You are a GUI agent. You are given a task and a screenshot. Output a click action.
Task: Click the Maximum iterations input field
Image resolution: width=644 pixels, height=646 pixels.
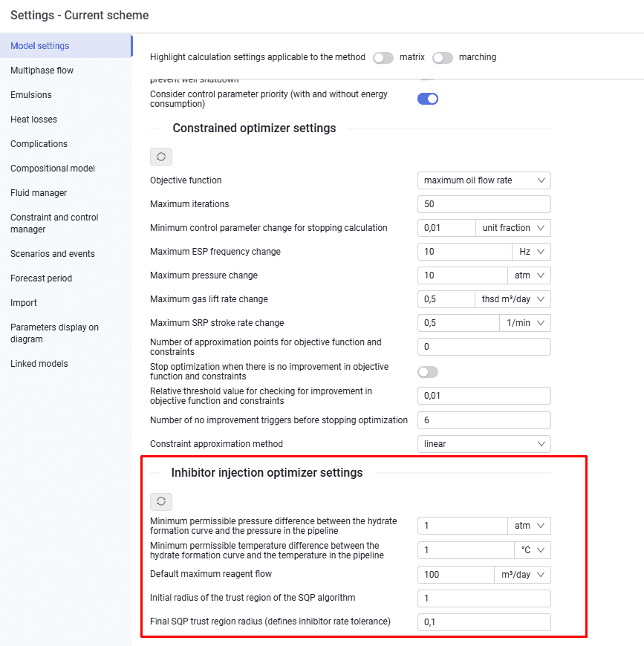pyautogui.click(x=484, y=204)
